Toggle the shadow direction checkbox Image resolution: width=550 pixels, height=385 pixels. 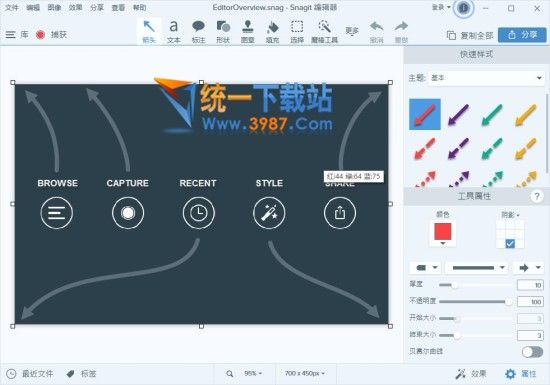click(510, 243)
